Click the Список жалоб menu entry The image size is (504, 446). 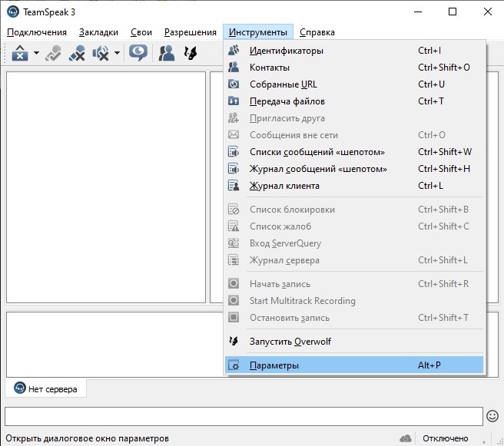coord(354,226)
